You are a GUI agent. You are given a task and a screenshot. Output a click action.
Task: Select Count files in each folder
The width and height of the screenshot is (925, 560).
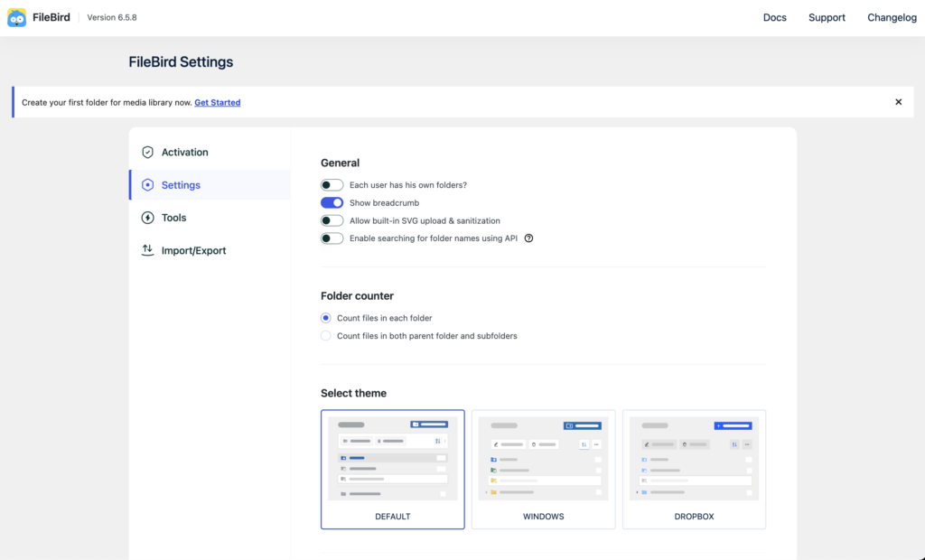click(325, 318)
